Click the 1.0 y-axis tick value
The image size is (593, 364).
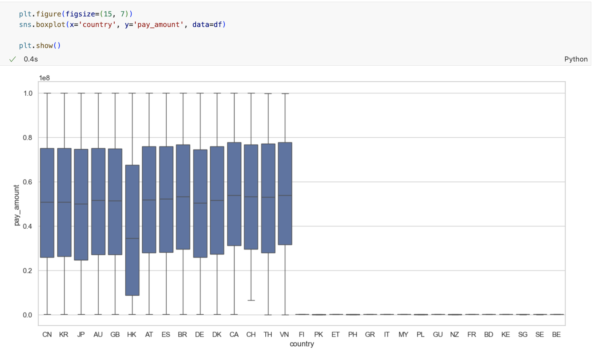point(28,93)
